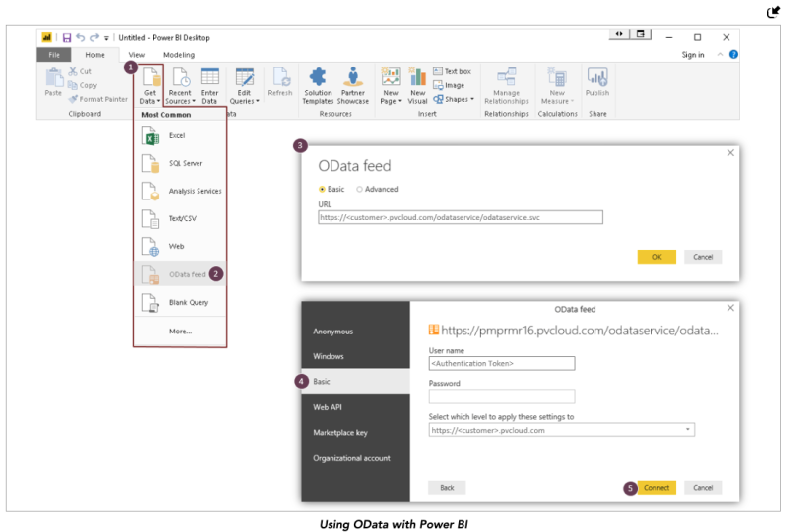Switch to the Home tab
The height and width of the screenshot is (532, 794).
pos(95,55)
